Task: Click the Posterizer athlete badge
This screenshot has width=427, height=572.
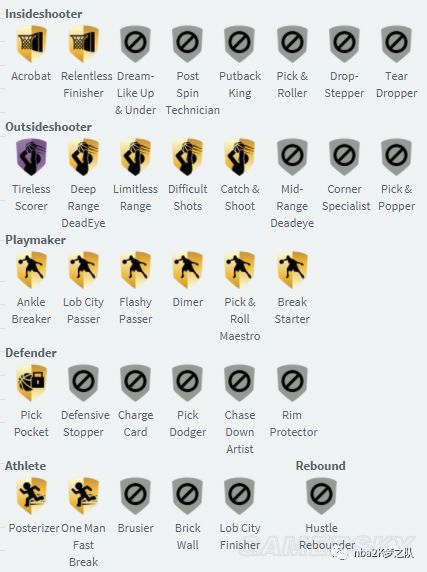Action: pos(31,496)
